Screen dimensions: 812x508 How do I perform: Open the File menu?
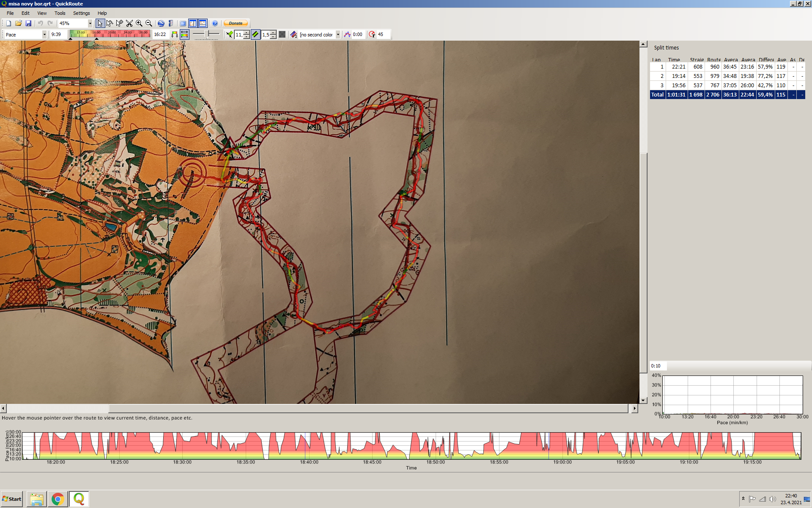(10, 13)
